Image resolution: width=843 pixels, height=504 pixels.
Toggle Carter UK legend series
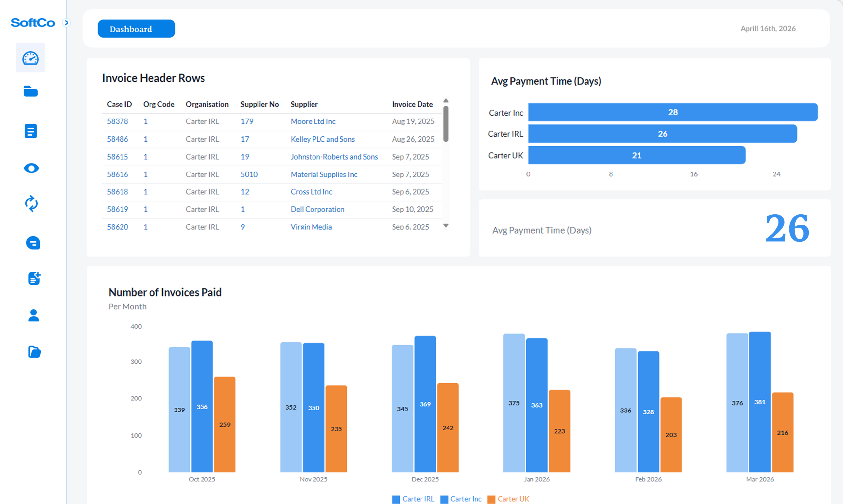pyautogui.click(x=508, y=499)
